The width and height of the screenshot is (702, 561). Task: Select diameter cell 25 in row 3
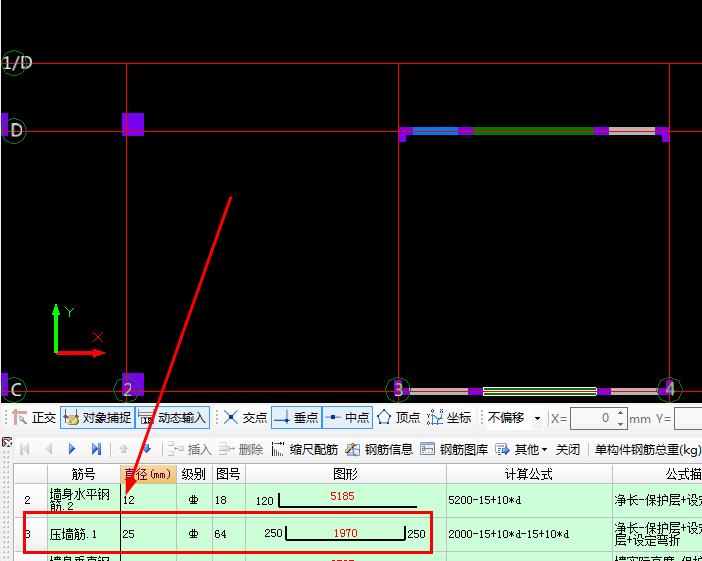point(148,534)
